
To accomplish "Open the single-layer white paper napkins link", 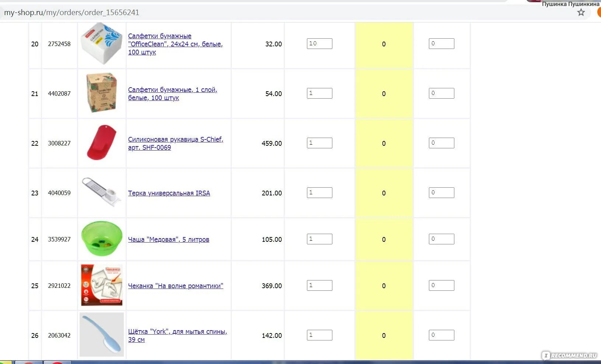I will coord(172,93).
